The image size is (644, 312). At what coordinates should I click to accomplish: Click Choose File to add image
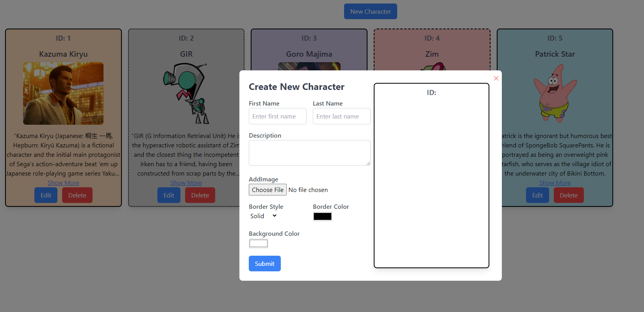(x=268, y=190)
